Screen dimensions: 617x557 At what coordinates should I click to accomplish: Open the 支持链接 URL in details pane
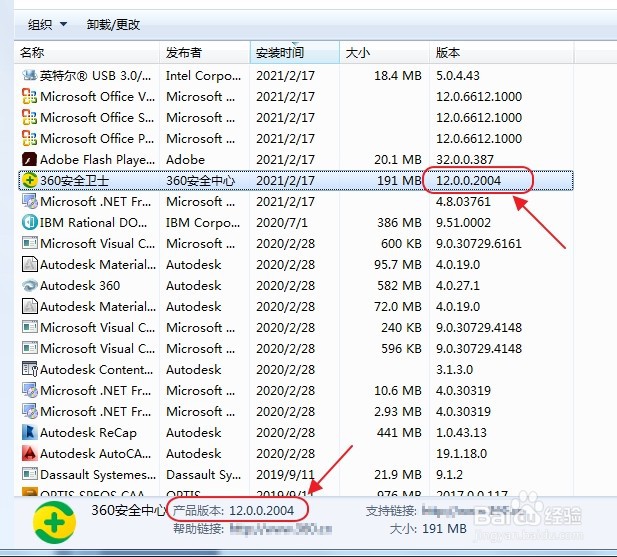pos(472,511)
